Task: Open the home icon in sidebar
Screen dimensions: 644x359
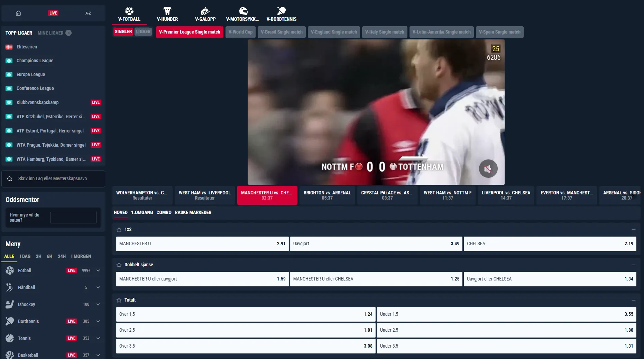Action: click(18, 13)
